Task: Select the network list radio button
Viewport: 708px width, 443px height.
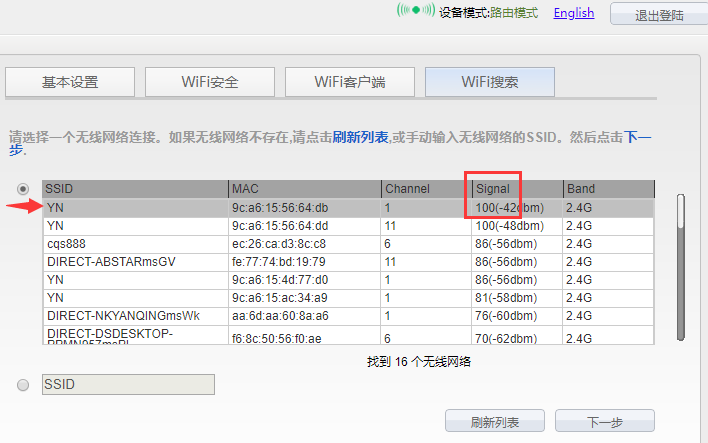Action: tap(23, 188)
